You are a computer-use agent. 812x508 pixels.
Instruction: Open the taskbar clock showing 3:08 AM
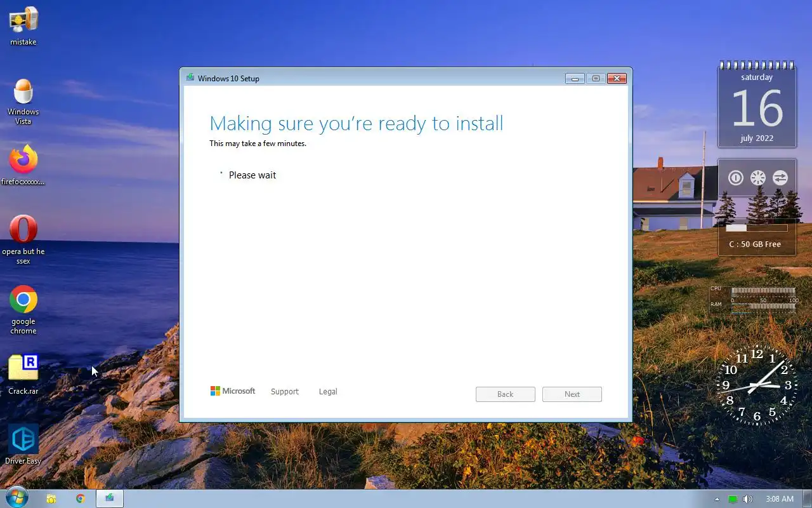[x=780, y=499]
